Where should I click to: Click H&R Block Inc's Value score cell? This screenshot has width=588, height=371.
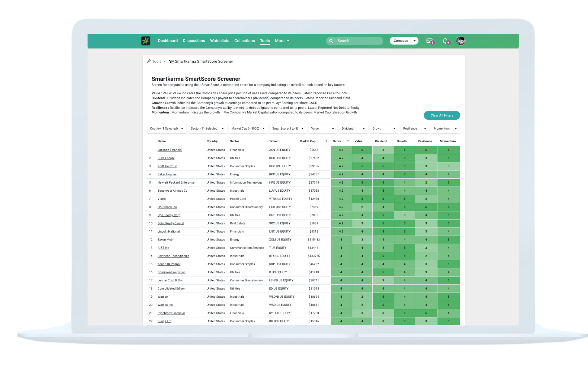(362, 207)
